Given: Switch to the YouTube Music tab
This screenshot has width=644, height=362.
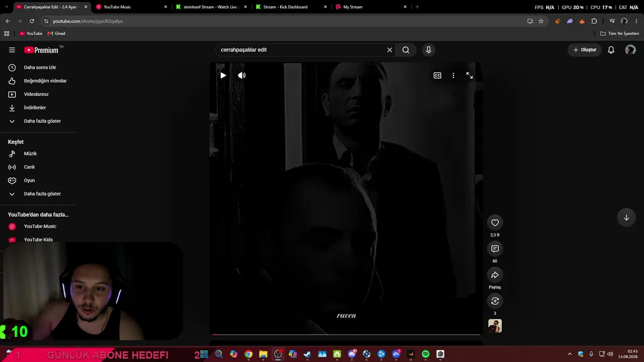Looking at the screenshot, I should pyautogui.click(x=132, y=7).
